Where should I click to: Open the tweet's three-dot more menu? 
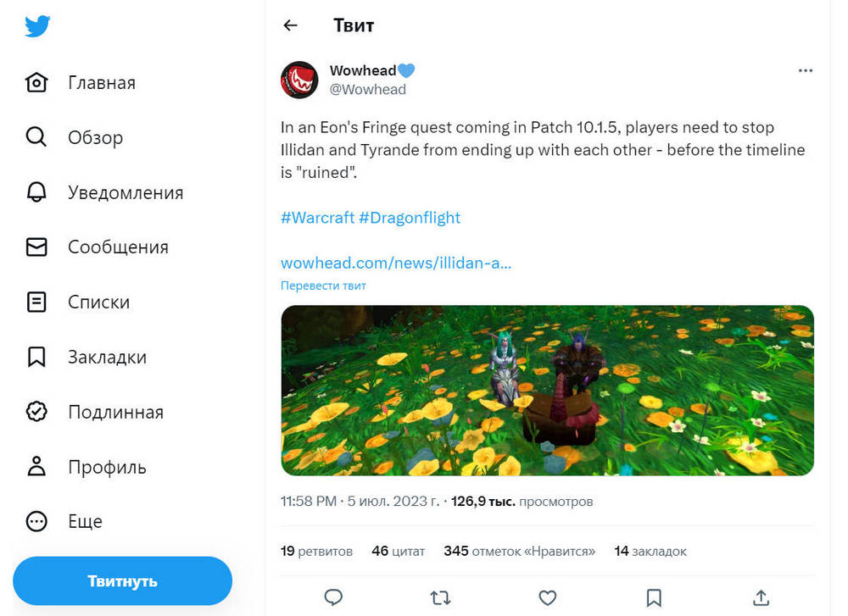[x=806, y=71]
